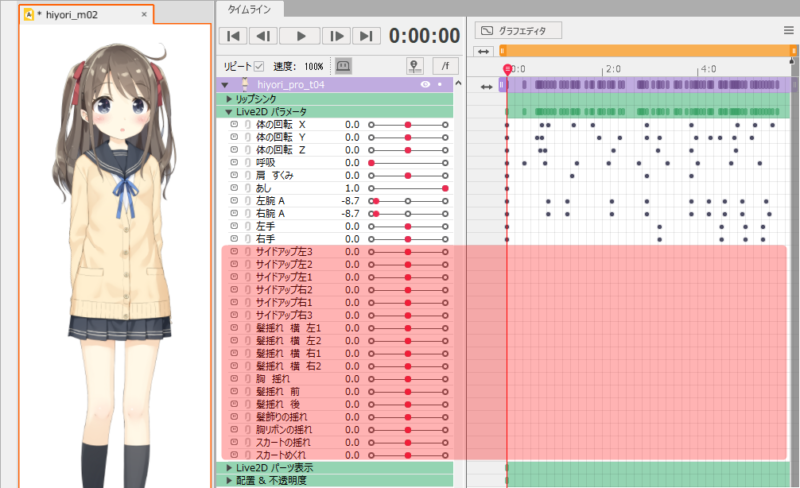Toggle eye visibility of the hiyori_pro_t04 track
Screen dimensions: 800x488
(x=425, y=85)
